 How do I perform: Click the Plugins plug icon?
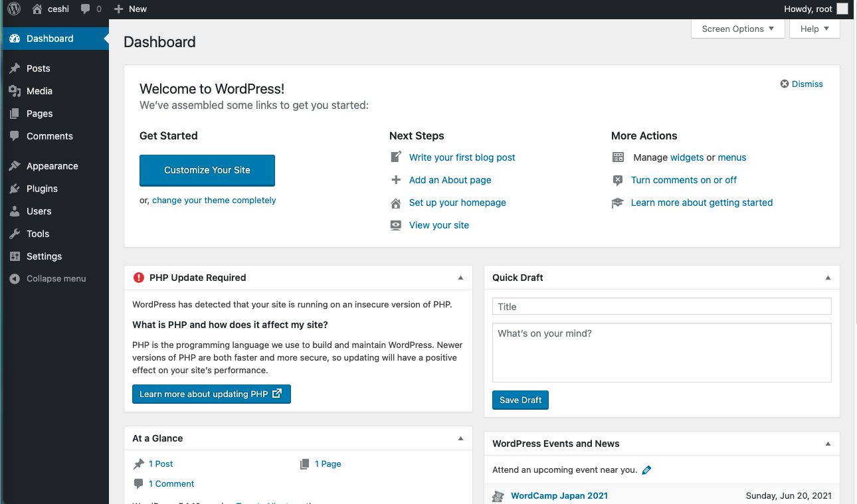click(x=15, y=189)
